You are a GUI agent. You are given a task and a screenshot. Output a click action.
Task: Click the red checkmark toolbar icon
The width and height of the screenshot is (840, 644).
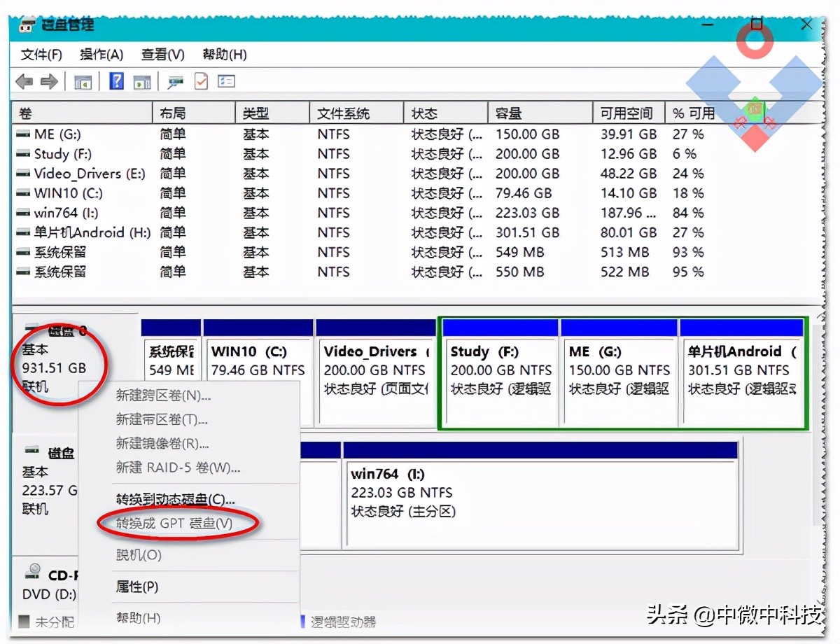click(199, 81)
